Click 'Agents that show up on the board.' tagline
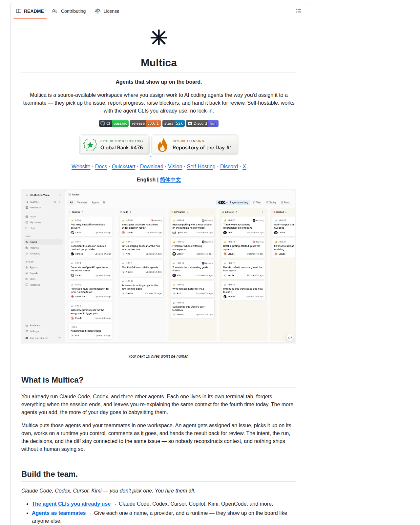420x525 pixels. [159, 82]
